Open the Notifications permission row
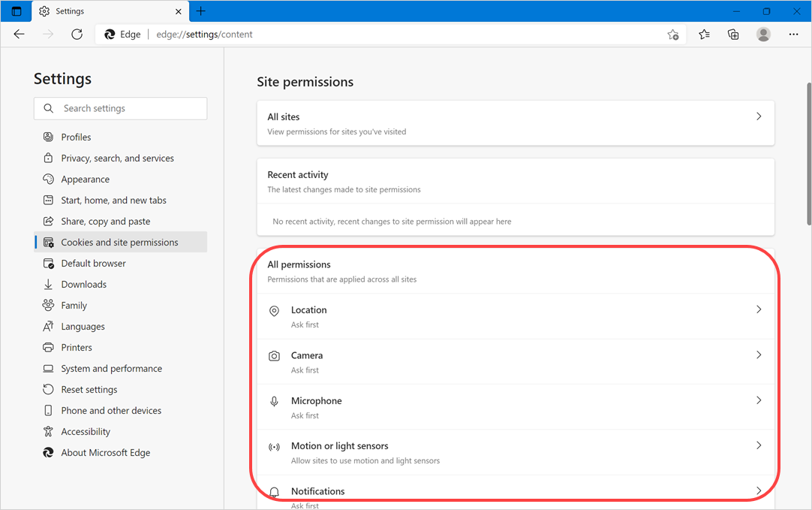 (x=317, y=491)
